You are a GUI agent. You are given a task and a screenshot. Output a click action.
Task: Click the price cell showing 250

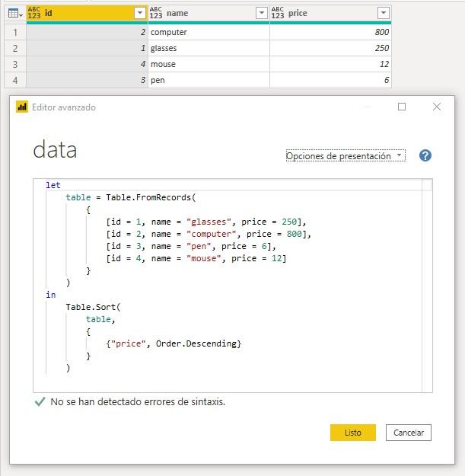(330, 48)
